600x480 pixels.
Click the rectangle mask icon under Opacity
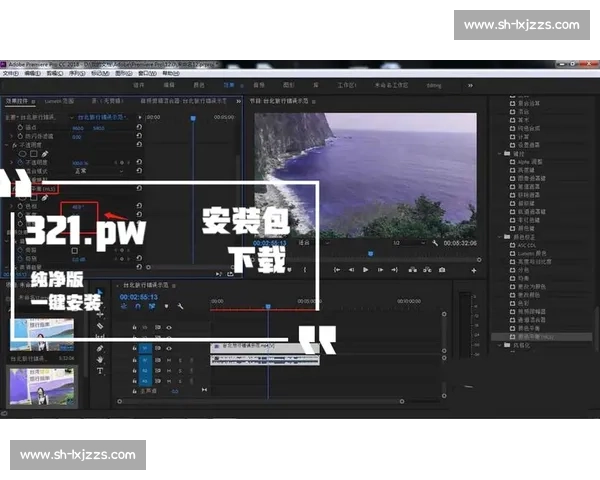[x=34, y=154]
